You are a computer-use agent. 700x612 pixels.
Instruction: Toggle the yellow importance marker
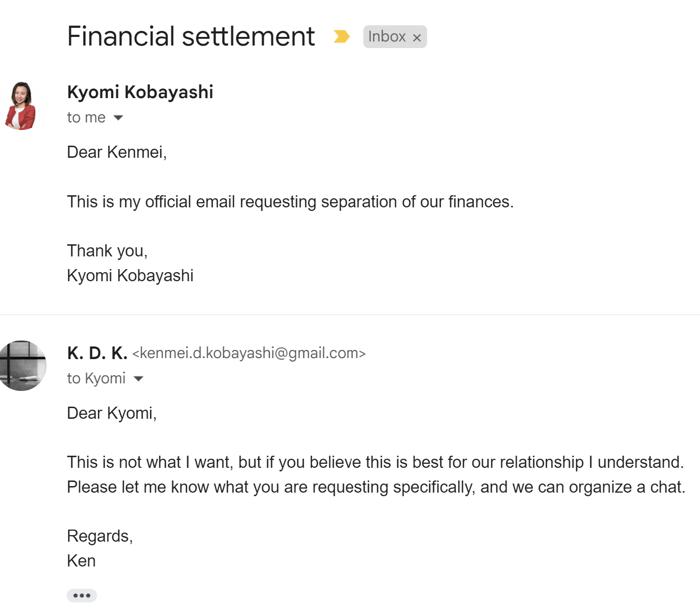(341, 36)
